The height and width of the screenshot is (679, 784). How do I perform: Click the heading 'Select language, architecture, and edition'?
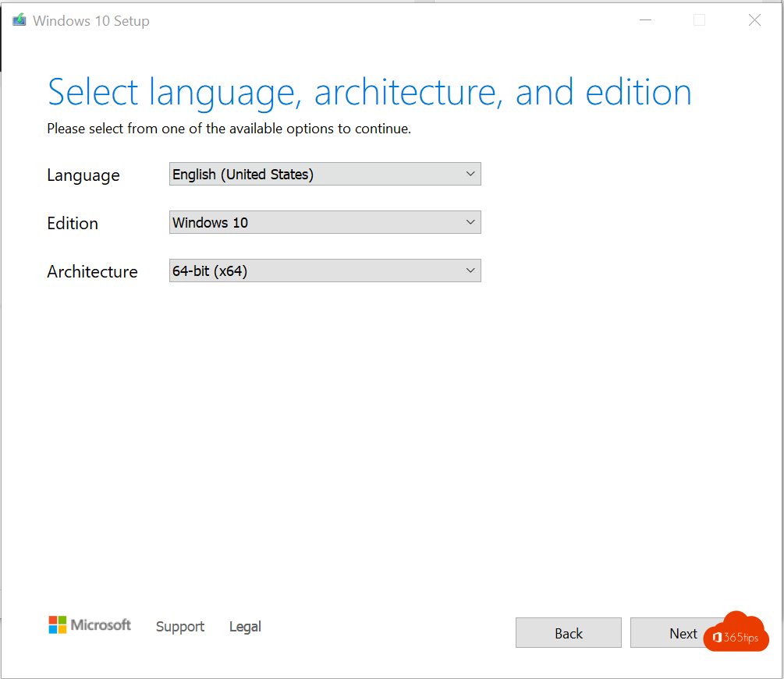(x=370, y=93)
